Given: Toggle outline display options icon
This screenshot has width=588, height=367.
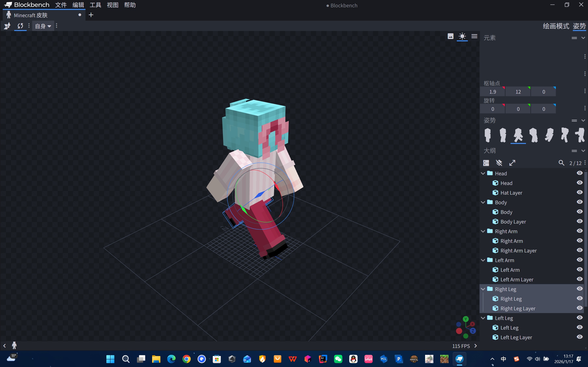Looking at the screenshot, I should (x=486, y=163).
